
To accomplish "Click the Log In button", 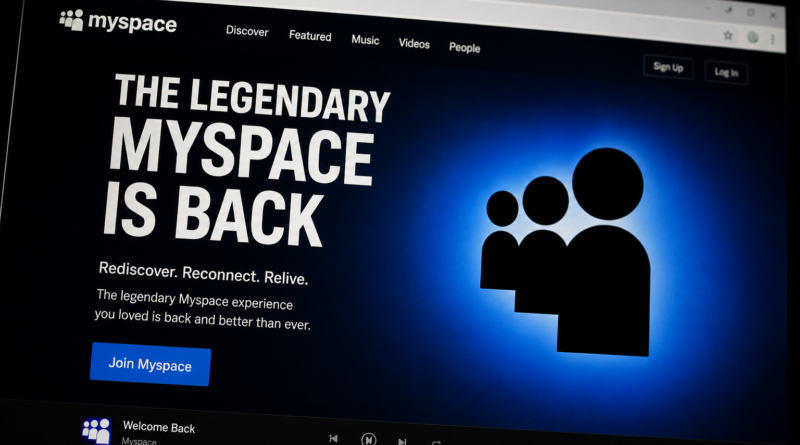I will click(x=726, y=72).
